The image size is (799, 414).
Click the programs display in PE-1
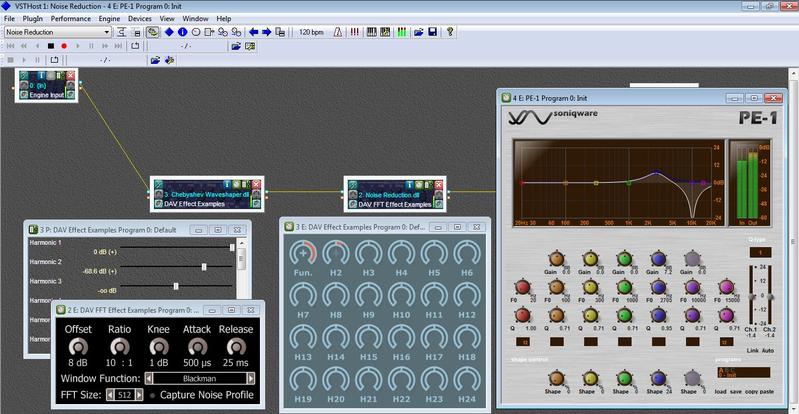pyautogui.click(x=743, y=372)
